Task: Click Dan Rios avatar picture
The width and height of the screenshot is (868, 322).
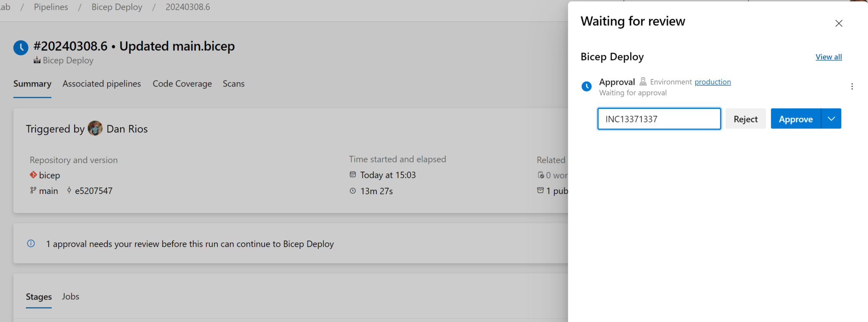Action: coord(95,128)
